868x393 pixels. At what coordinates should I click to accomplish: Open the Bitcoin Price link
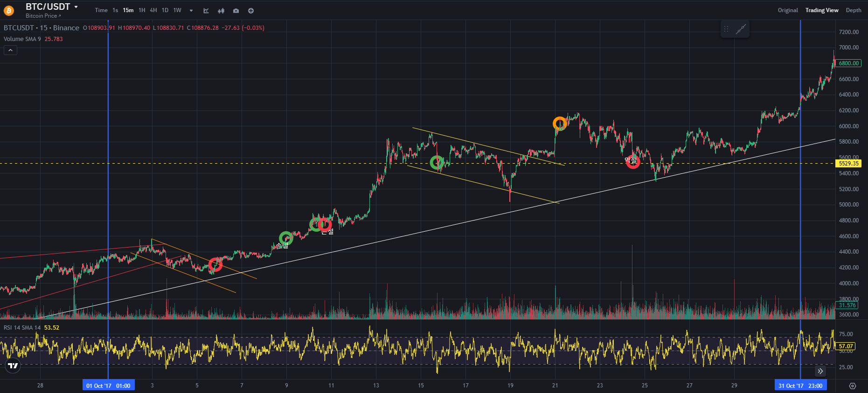pos(43,16)
